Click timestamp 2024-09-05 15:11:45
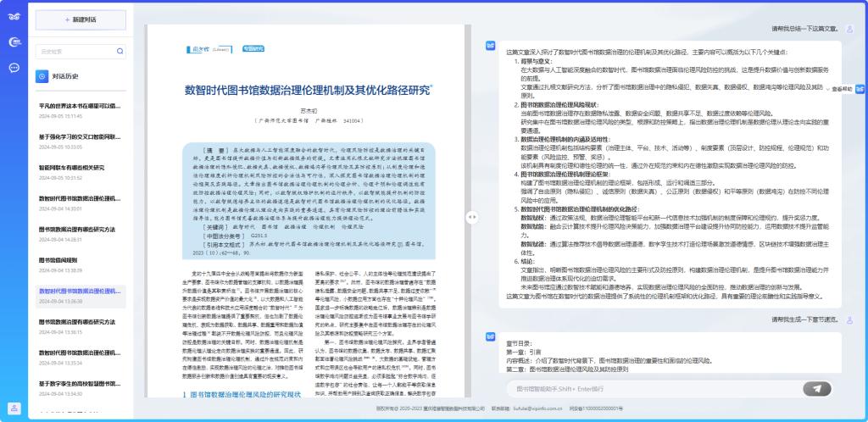The height and width of the screenshot is (422, 868). 60,116
